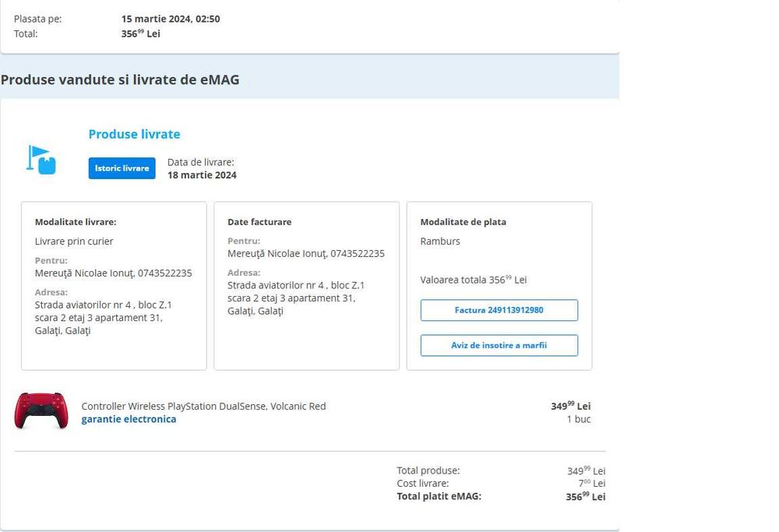
Task: Select the order date 15 martie 2024, 02:50
Action: tap(171, 19)
